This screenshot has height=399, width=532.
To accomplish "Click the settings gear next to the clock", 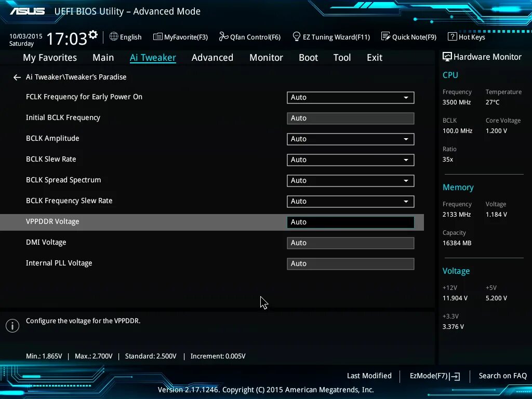I will (93, 35).
